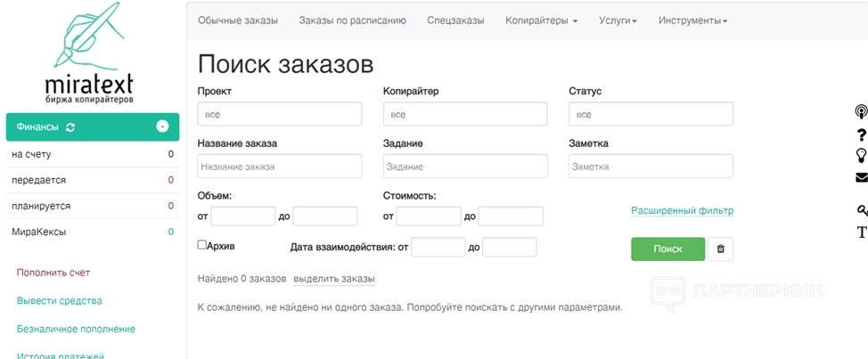Go to the Обычные заказы tab
This screenshot has height=359, width=868.
point(238,20)
